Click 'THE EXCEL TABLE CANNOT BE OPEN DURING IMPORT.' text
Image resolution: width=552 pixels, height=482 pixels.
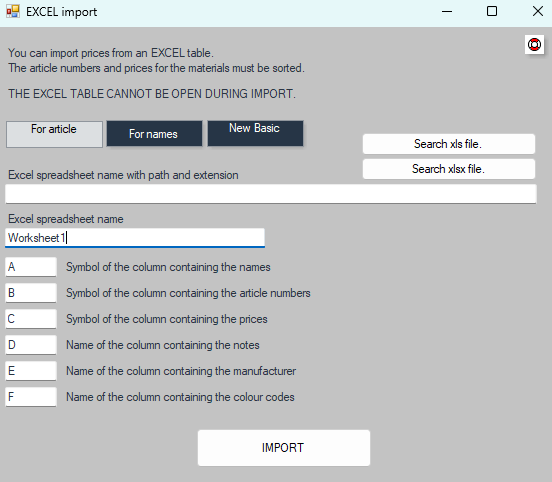[152, 94]
